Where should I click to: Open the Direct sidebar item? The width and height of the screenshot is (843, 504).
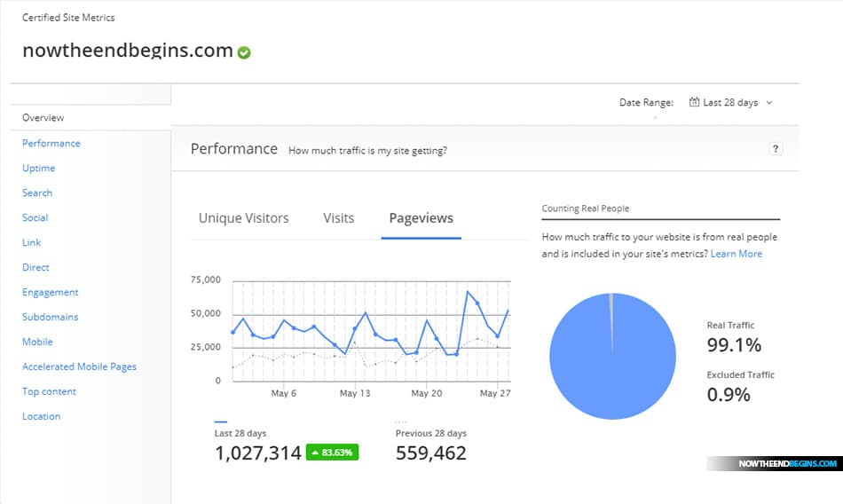pyautogui.click(x=35, y=267)
